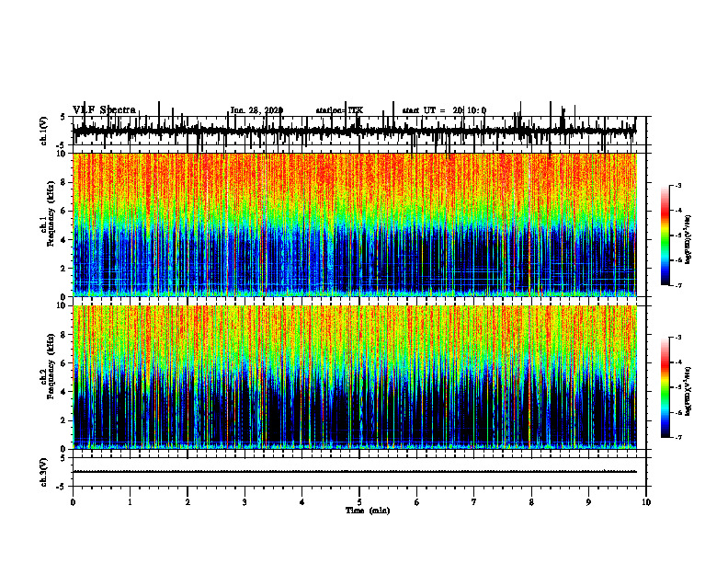Click the time axis tick label "10"
Viewport: 728px width, 563px height.
click(x=646, y=502)
